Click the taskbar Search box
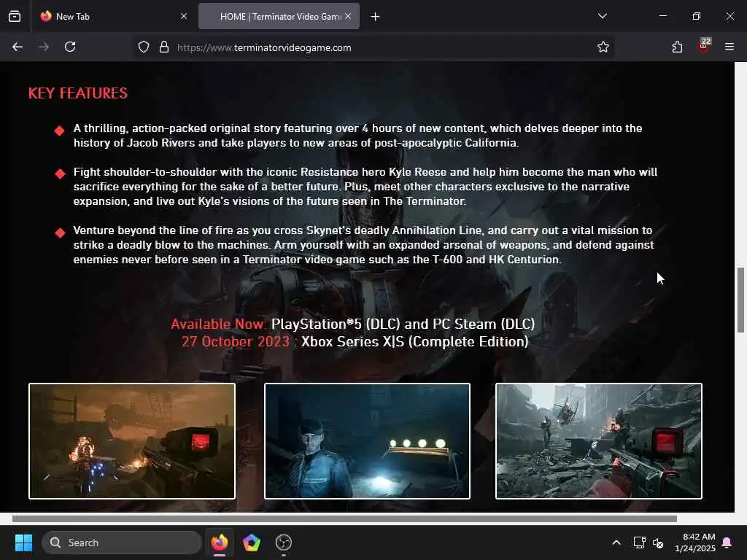Screen dimensions: 747x560 click(x=122, y=542)
